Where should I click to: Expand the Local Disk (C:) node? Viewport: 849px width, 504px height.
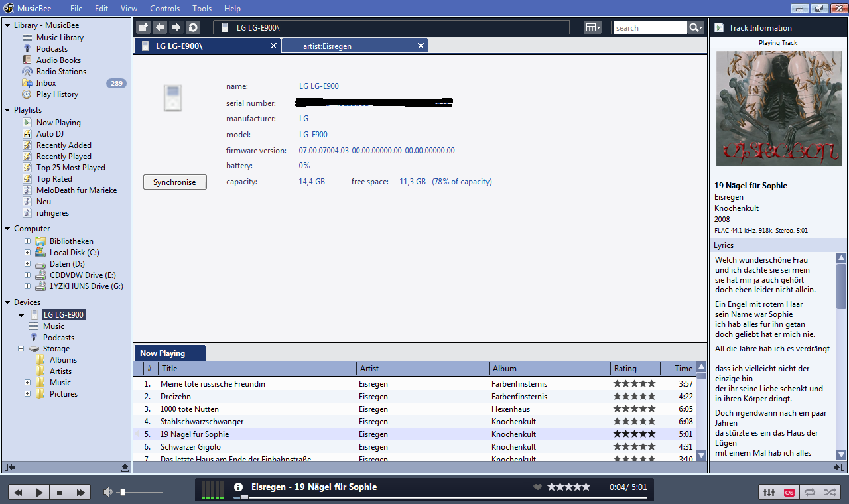click(27, 253)
